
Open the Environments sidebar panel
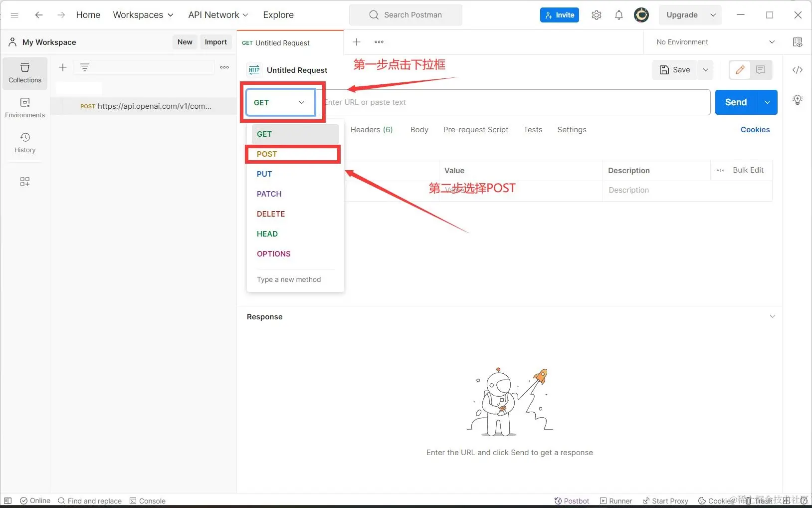24,107
